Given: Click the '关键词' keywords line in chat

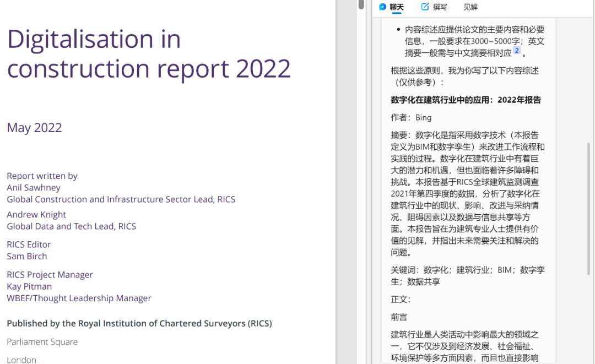Looking at the screenshot, I should [468, 276].
